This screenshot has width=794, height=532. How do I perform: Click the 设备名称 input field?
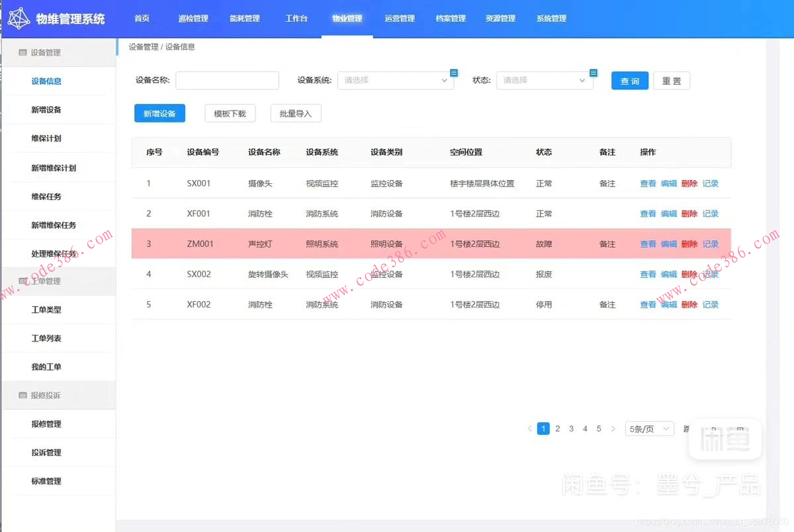point(227,80)
